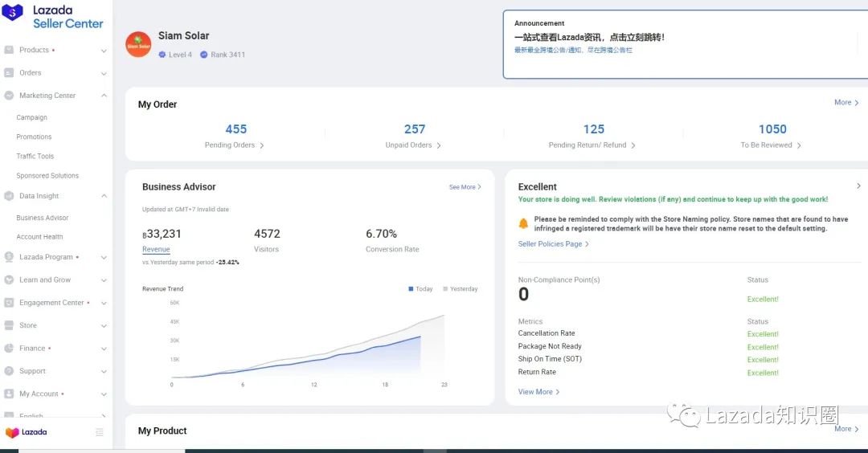Image resolution: width=868 pixels, height=453 pixels.
Task: Expand the Learn and Grow chevron
Action: tap(104, 280)
